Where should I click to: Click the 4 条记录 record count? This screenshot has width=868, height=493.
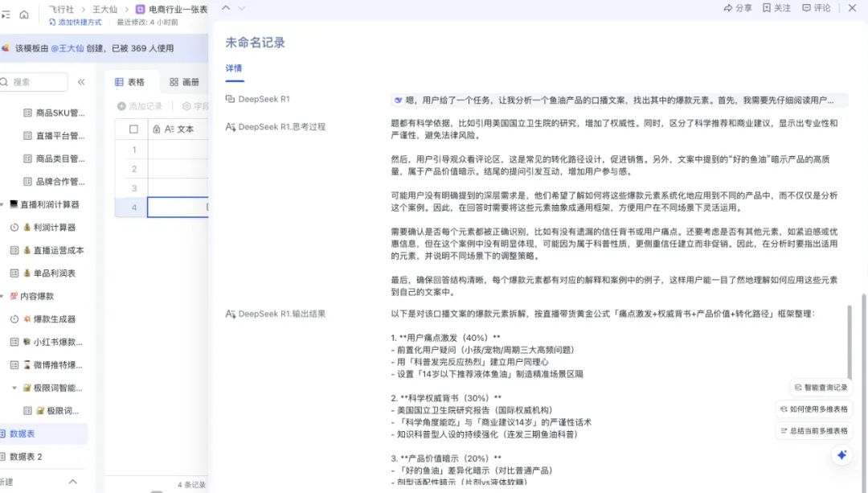[191, 485]
